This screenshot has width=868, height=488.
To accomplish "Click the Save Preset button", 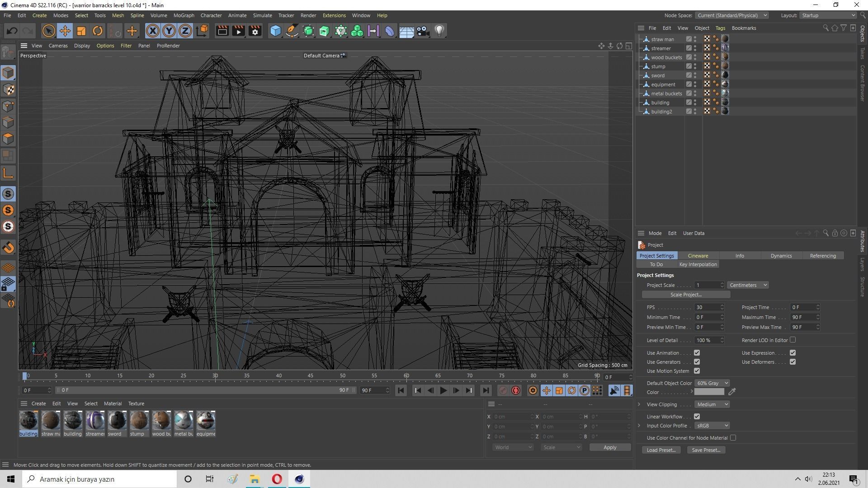I will coord(706,450).
